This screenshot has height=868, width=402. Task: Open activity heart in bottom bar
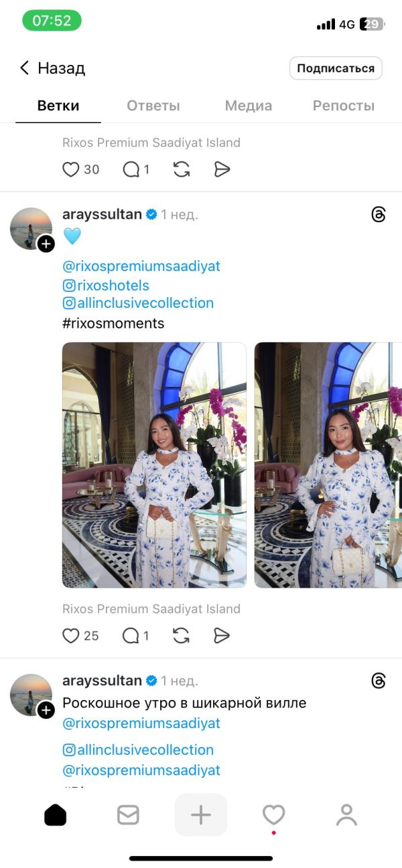[x=273, y=814]
